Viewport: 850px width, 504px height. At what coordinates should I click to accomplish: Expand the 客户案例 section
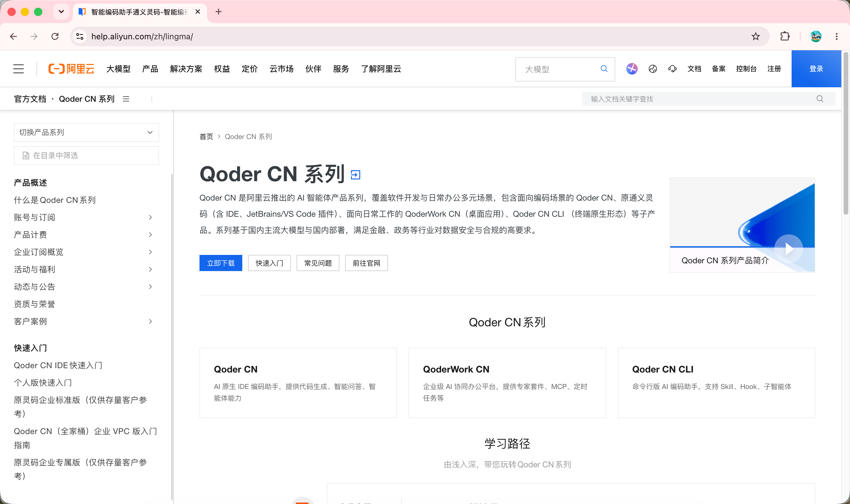[151, 321]
